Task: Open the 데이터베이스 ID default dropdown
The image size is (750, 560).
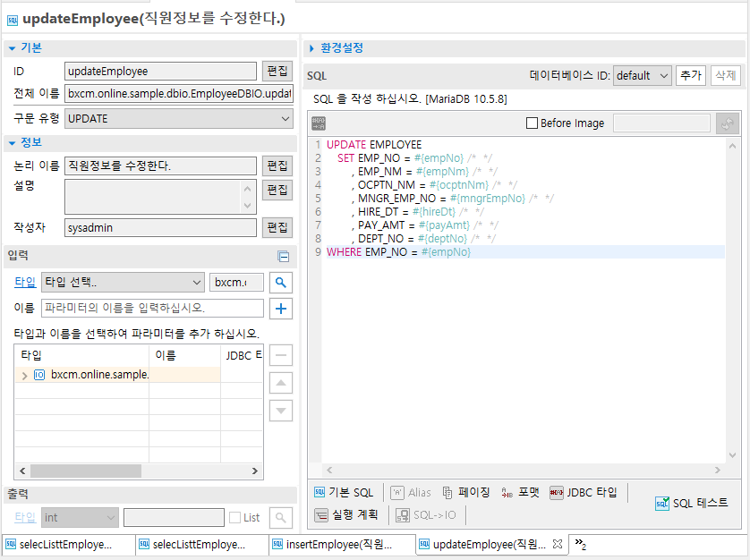Action: click(x=643, y=76)
